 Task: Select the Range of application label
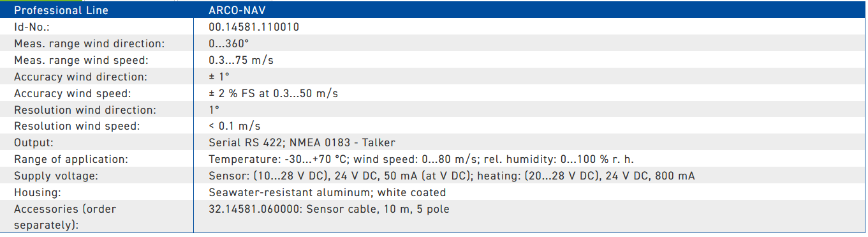pyautogui.click(x=71, y=159)
